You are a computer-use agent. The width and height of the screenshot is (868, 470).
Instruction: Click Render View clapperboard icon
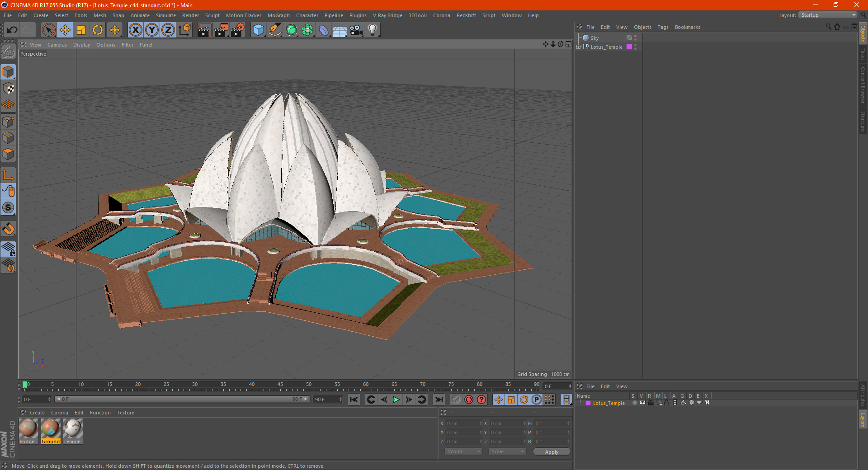(204, 30)
